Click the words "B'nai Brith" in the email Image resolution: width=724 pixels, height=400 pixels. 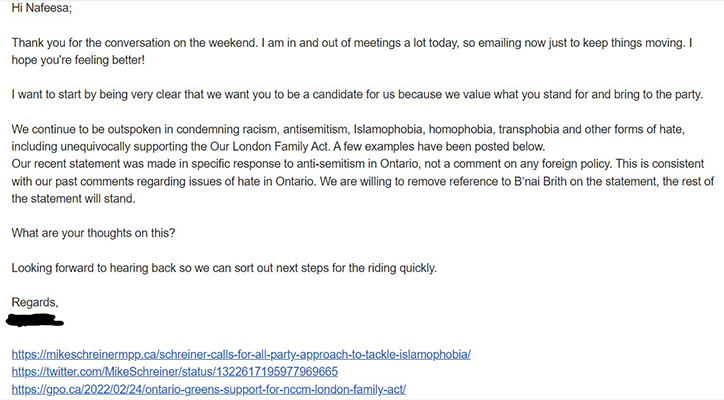click(540, 181)
